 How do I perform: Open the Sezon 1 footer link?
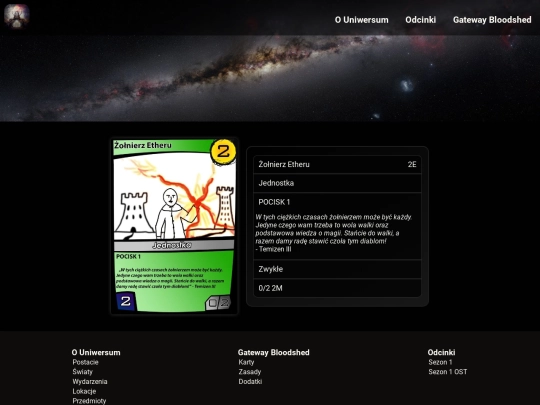point(440,362)
